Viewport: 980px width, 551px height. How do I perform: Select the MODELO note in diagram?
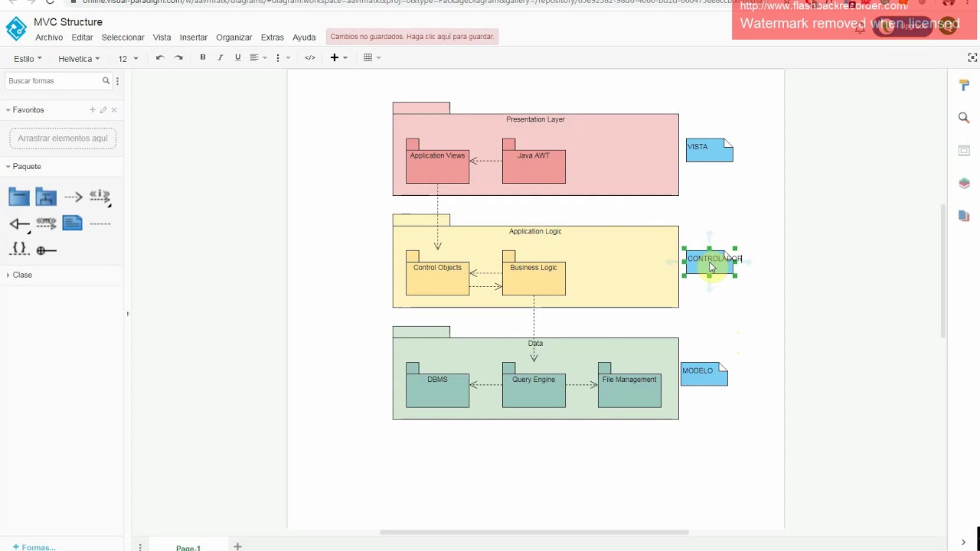[704, 373]
